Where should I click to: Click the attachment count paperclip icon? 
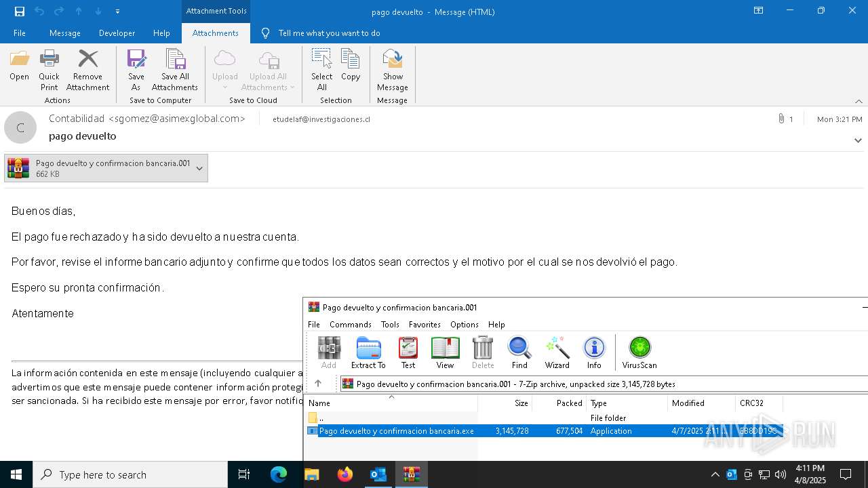pos(782,119)
